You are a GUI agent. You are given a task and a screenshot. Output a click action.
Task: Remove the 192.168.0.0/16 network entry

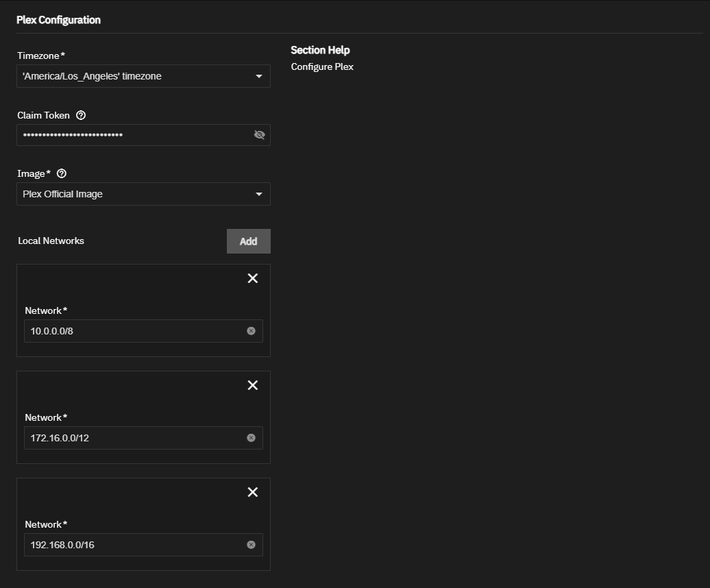(253, 492)
